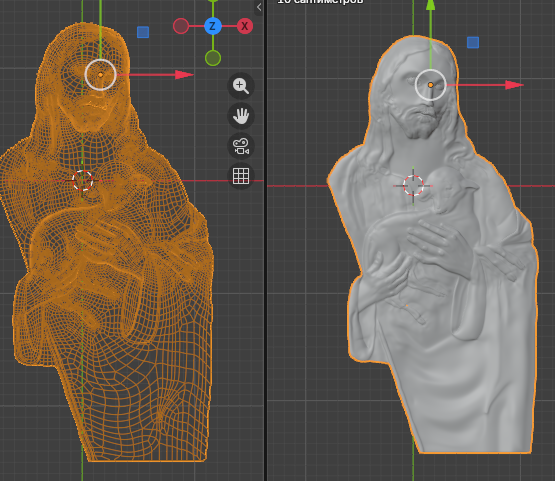Click white move circle on wireframe head
555x481 pixels.
pyautogui.click(x=101, y=75)
